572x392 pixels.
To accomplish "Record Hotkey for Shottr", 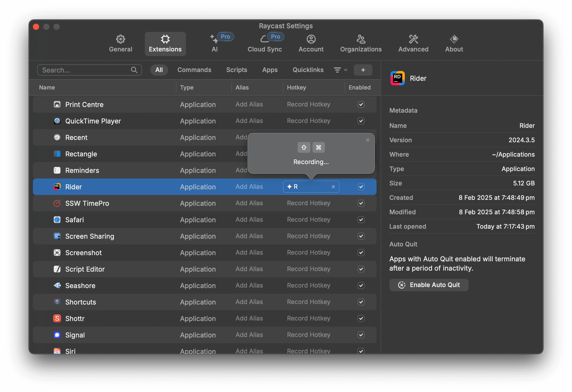I will point(309,318).
